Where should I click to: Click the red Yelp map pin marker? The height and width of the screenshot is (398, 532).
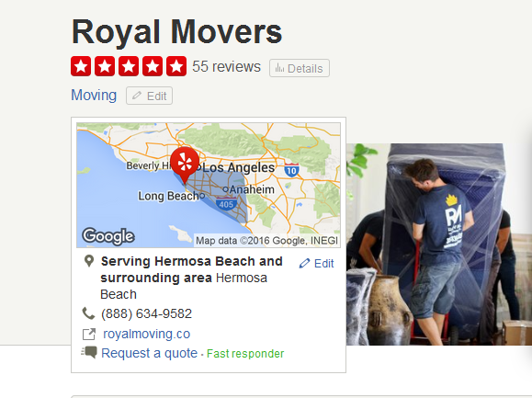[x=185, y=165]
